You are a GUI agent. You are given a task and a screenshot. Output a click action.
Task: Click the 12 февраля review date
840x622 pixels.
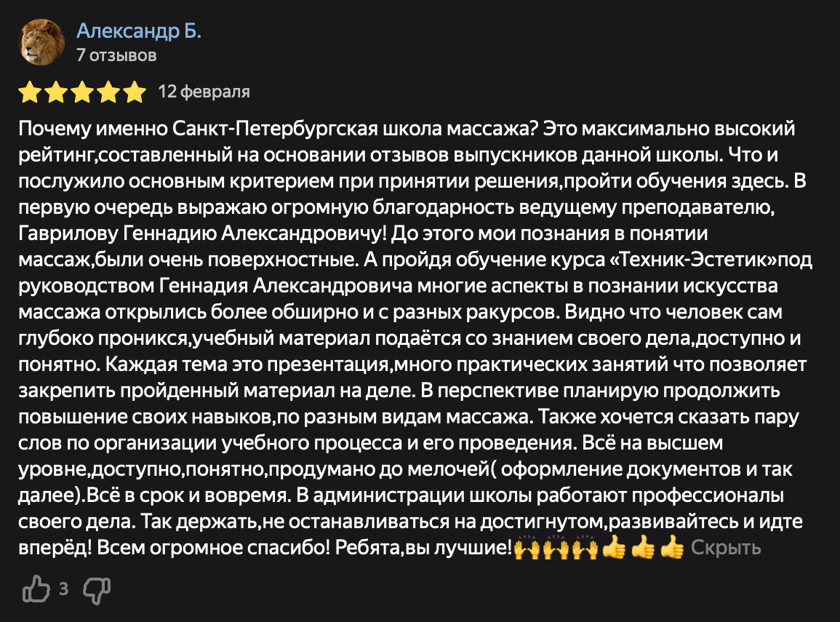pos(204,92)
